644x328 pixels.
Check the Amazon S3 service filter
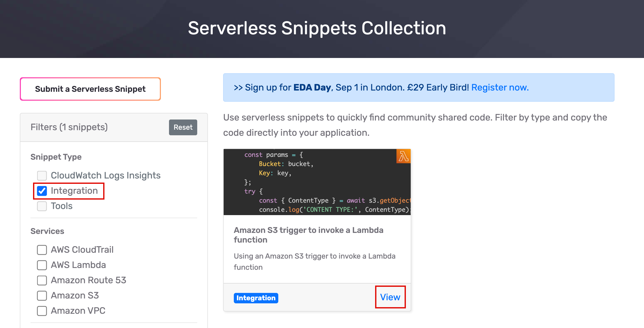coord(42,295)
